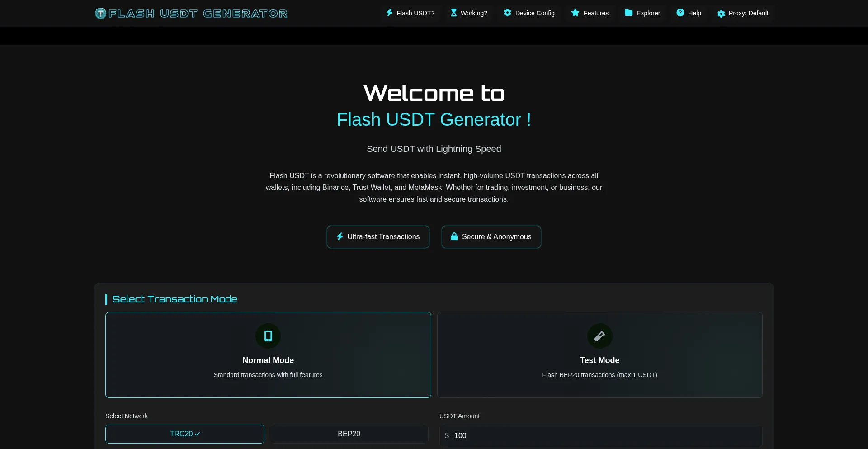Click the hourglass icon next to Working?
Viewport: 868px width, 449px height.
[x=453, y=13]
